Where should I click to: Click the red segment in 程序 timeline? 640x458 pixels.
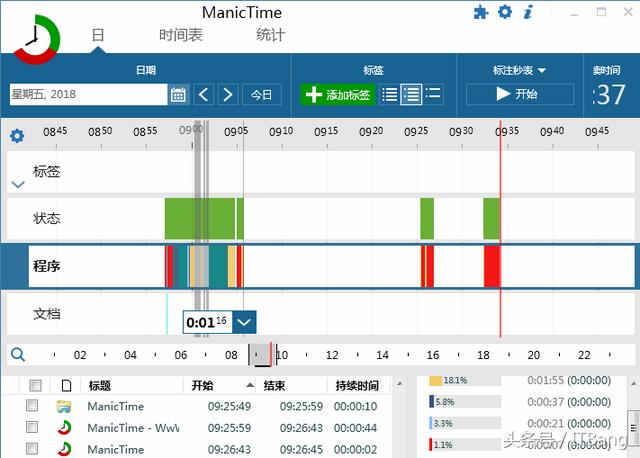491,267
